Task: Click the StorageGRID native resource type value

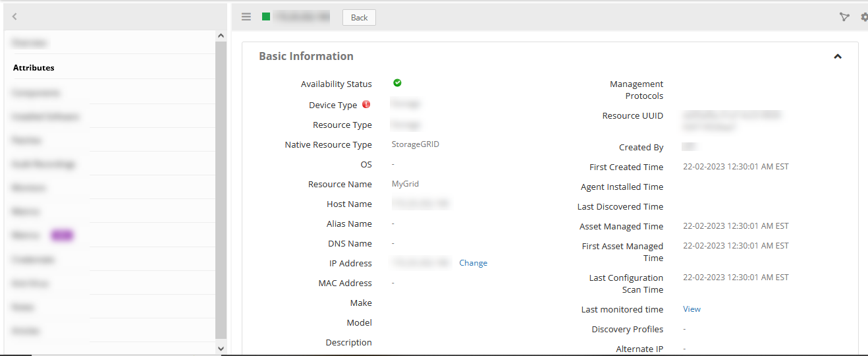Action: [415, 144]
